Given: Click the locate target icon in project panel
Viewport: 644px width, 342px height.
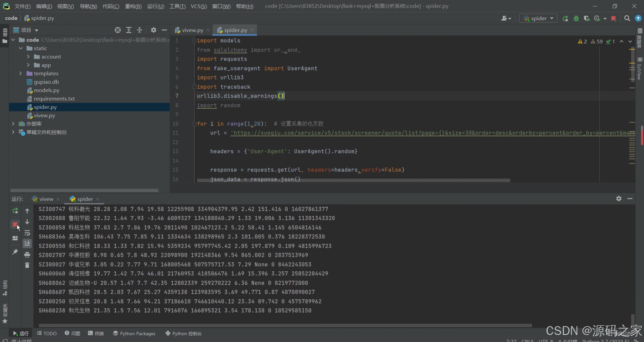Looking at the screenshot, I should [x=118, y=30].
